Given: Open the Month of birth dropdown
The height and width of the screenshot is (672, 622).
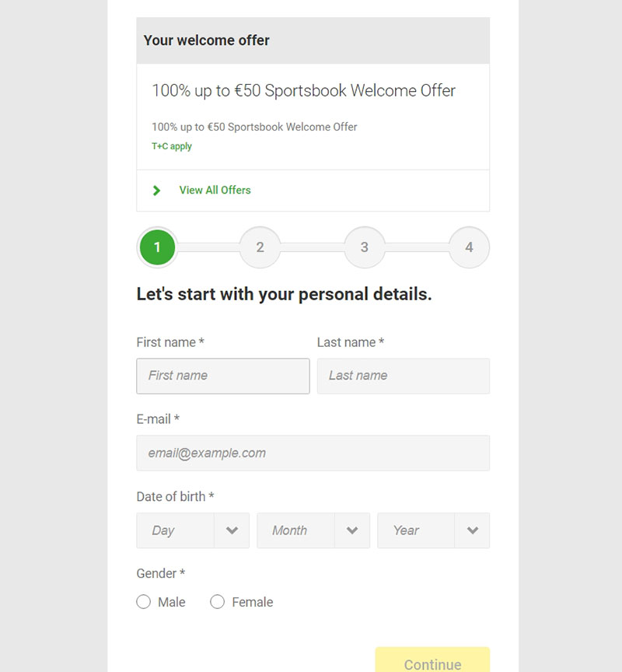Looking at the screenshot, I should click(x=313, y=530).
